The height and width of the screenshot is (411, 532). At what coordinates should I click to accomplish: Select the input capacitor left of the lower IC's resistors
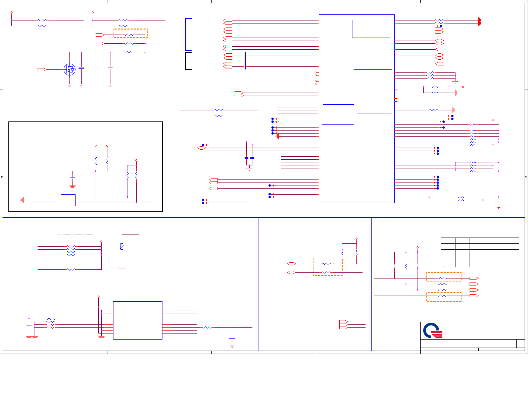pyautogui.click(x=29, y=326)
